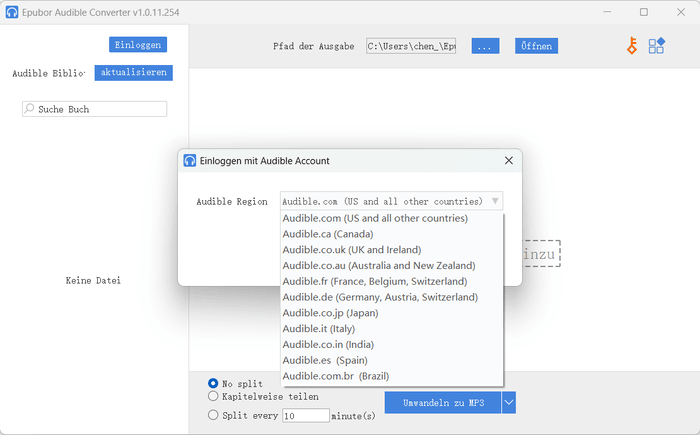This screenshot has width=700, height=435.
Task: Click the aktualisieren library button
Action: 133,72
